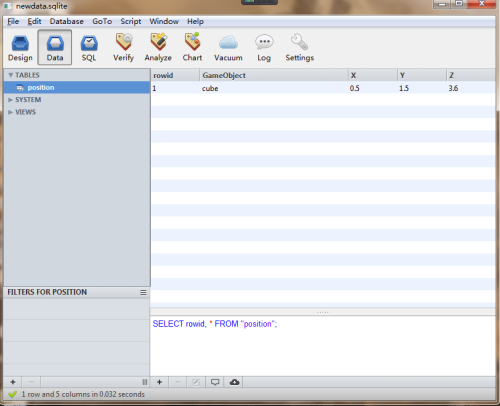Image resolution: width=500 pixels, height=406 pixels.
Task: Close the newdata.sqlite window
Action: [481, 4]
